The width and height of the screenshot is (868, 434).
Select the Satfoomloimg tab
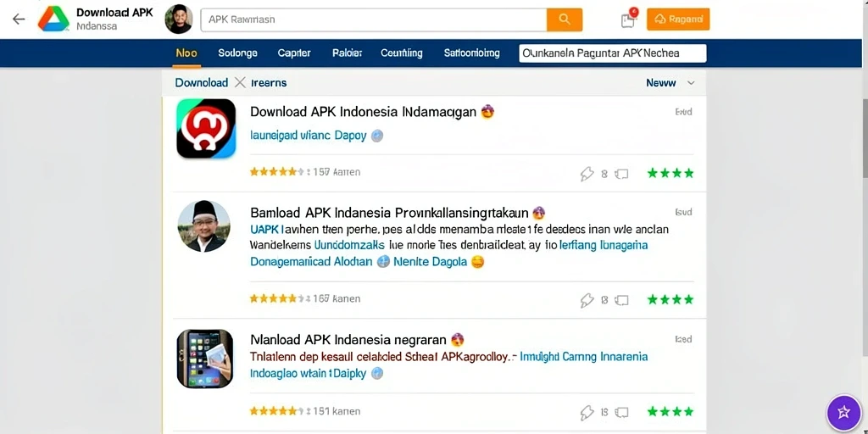471,53
